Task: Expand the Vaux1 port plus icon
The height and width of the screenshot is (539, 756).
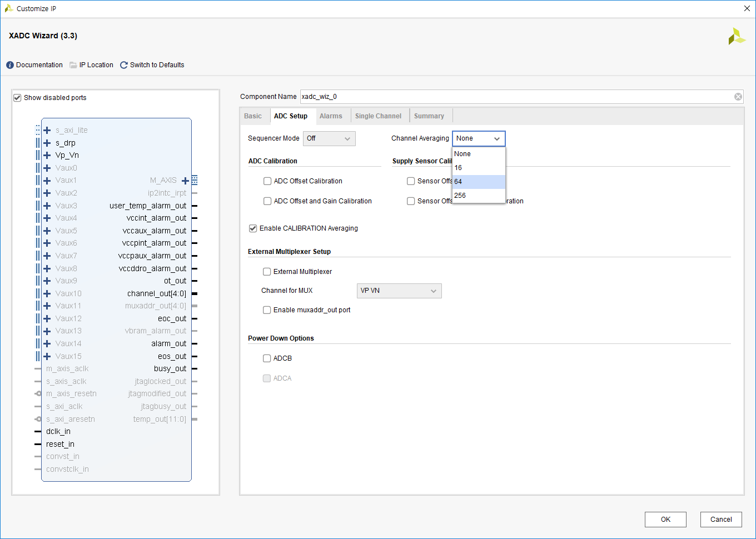Action: pos(47,181)
